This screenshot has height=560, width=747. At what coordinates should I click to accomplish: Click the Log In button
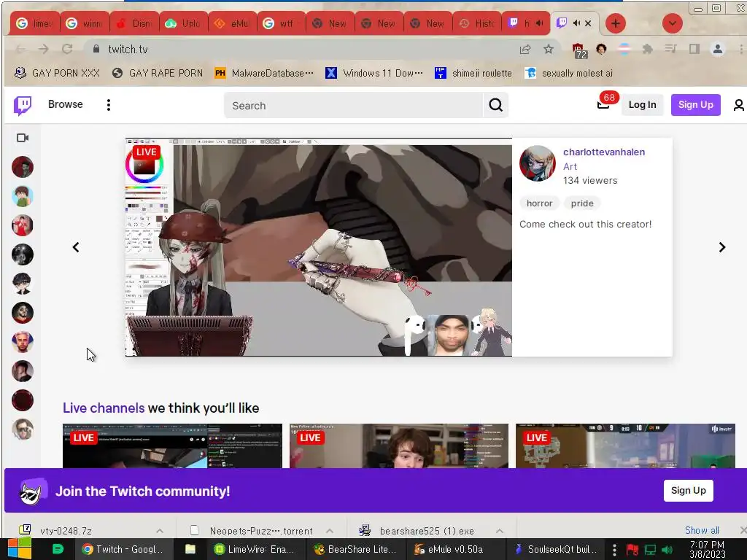(x=642, y=105)
